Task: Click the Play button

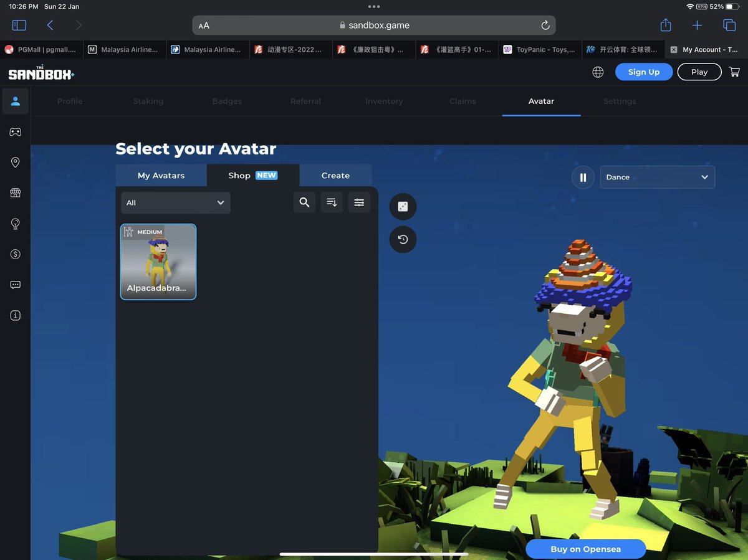Action: point(699,72)
